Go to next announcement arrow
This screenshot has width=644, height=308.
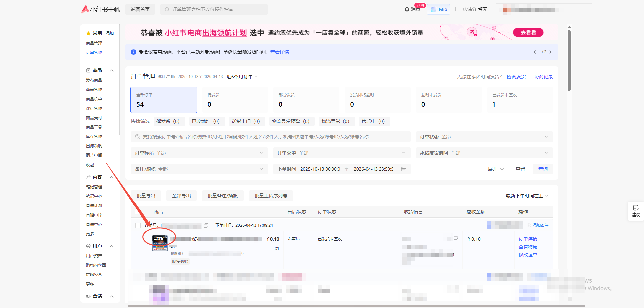pyautogui.click(x=550, y=52)
